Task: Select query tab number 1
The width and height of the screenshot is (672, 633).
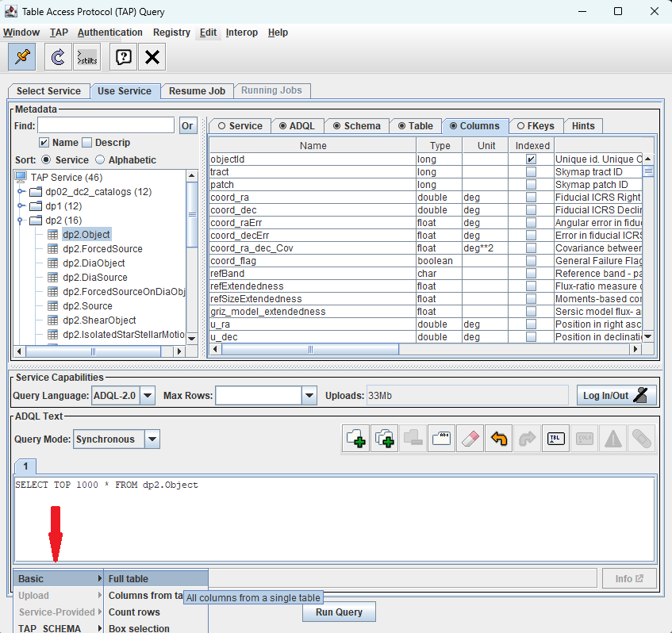Action: (x=25, y=466)
